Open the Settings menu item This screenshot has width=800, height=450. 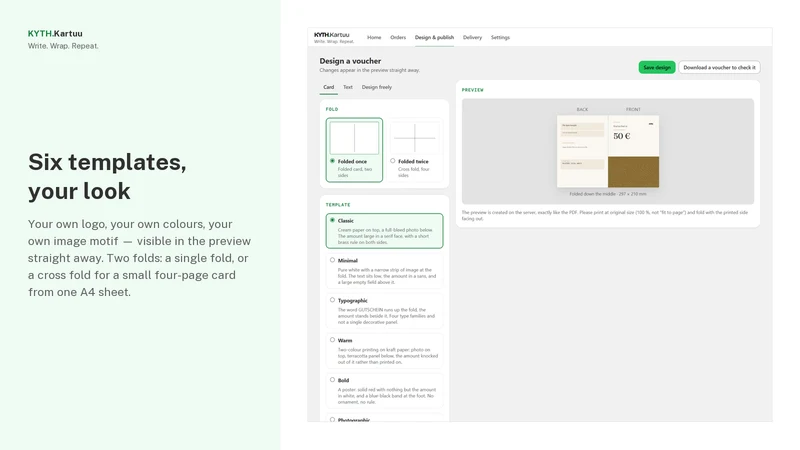pos(500,37)
